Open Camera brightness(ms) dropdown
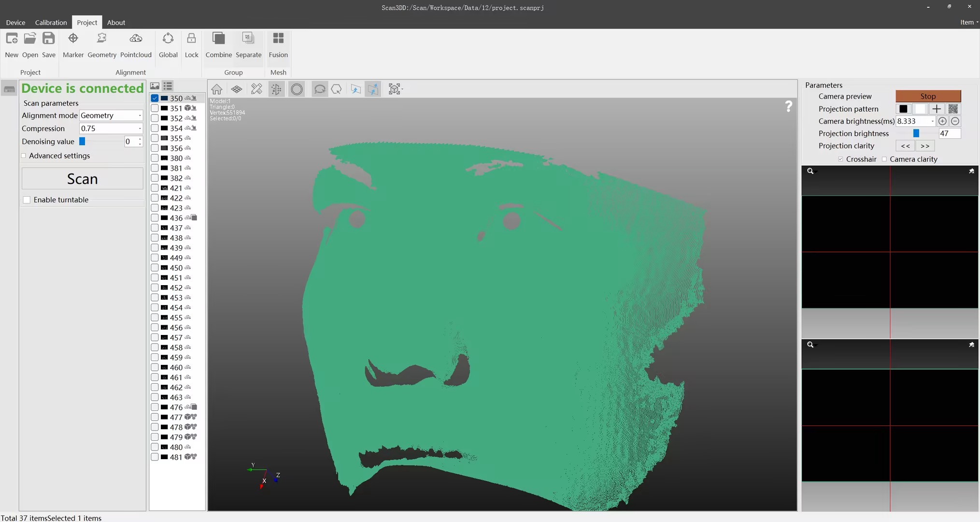Screen dimensions: 980x522 tap(915, 121)
